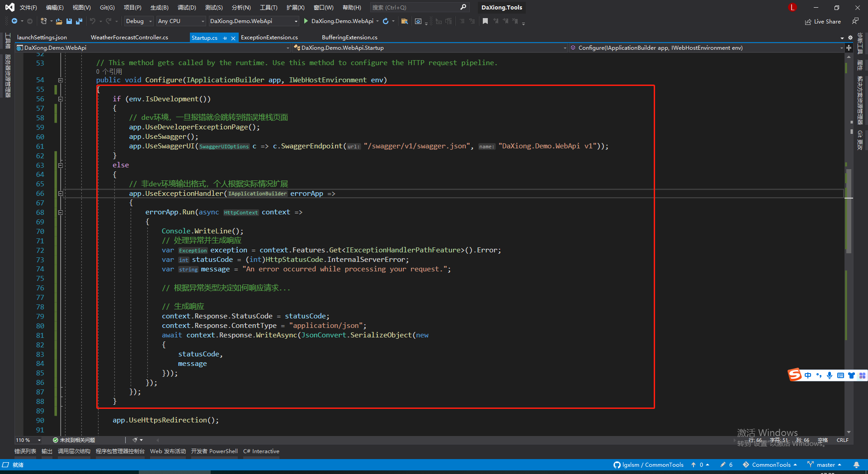
Task: Open the C# Interactive panel tab
Action: point(261,451)
